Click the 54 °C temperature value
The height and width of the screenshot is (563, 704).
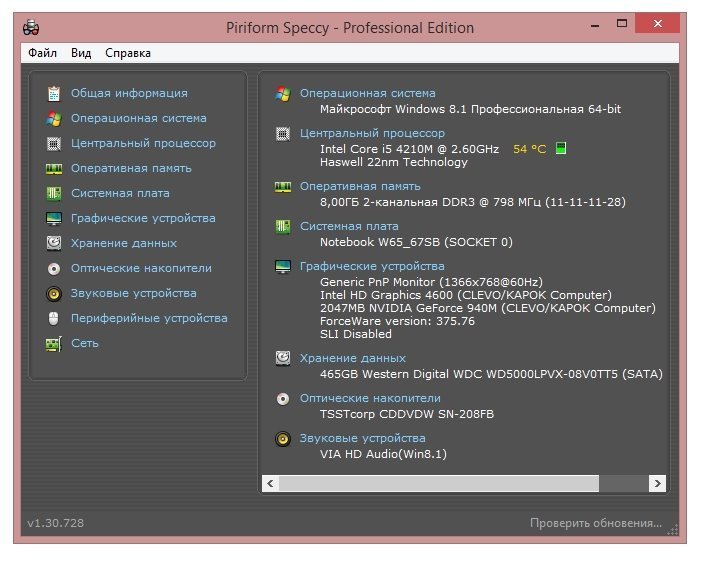[x=530, y=149]
